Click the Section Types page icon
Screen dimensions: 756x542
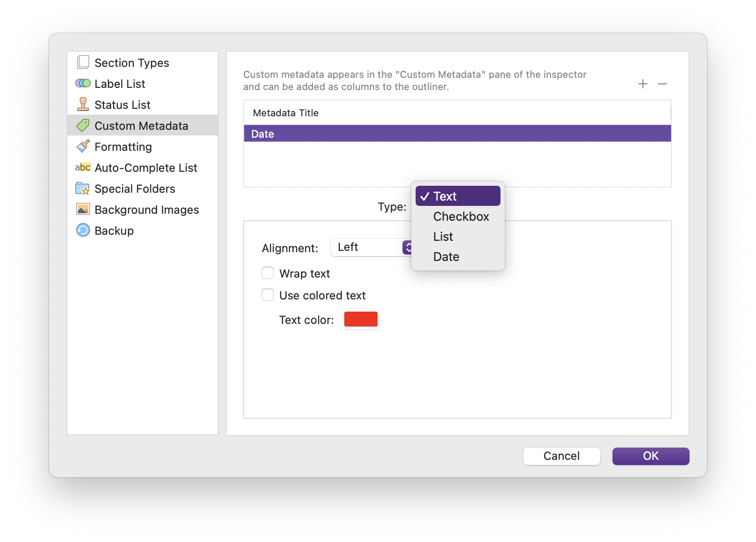tap(83, 63)
